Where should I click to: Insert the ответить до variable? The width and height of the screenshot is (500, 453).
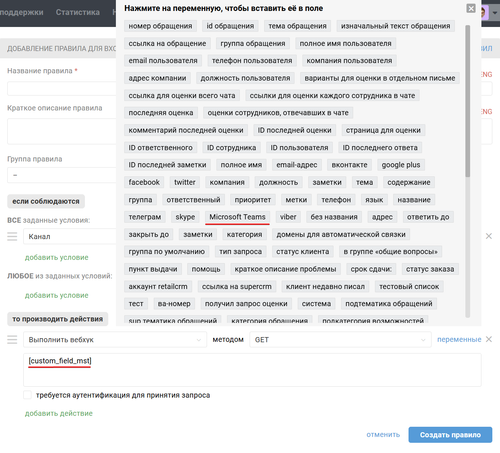[x=428, y=217]
